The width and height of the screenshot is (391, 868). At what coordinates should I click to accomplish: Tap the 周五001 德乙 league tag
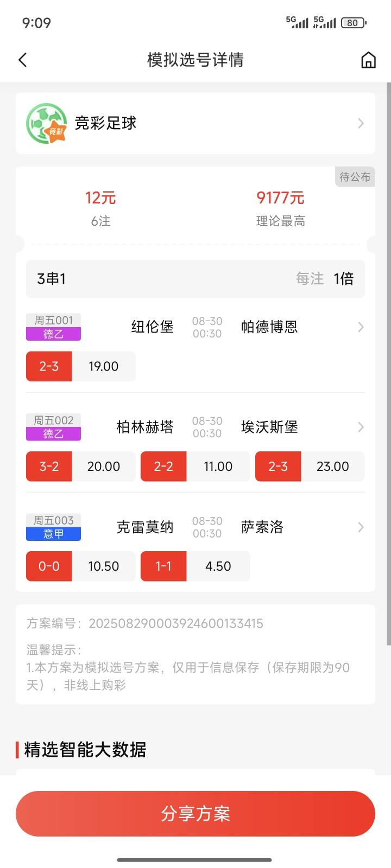(53, 327)
